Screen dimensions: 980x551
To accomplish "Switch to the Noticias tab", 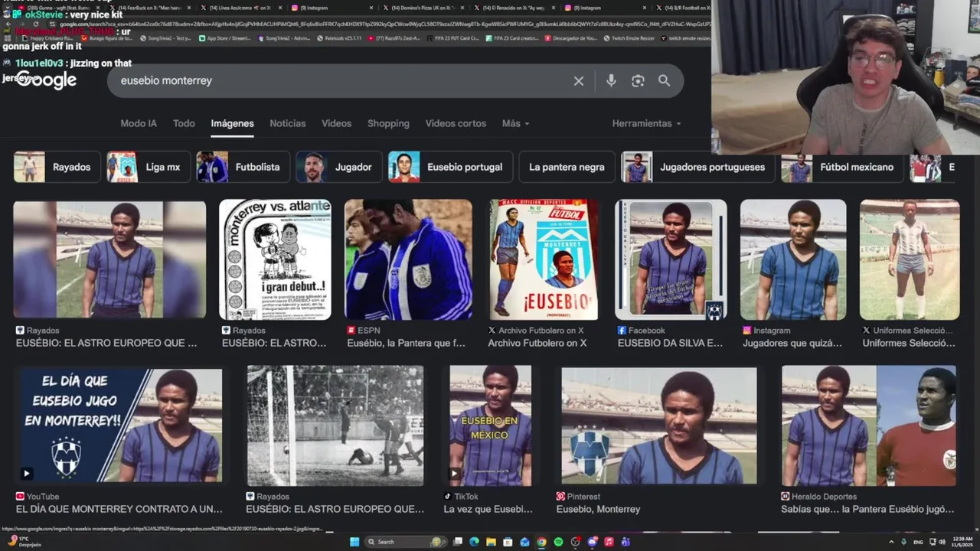I will 288,123.
